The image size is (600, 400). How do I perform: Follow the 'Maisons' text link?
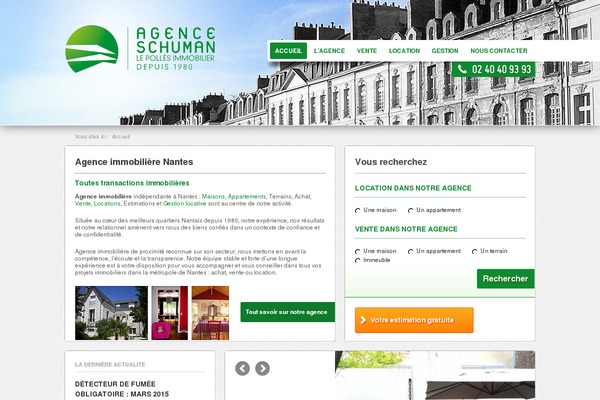(212, 197)
